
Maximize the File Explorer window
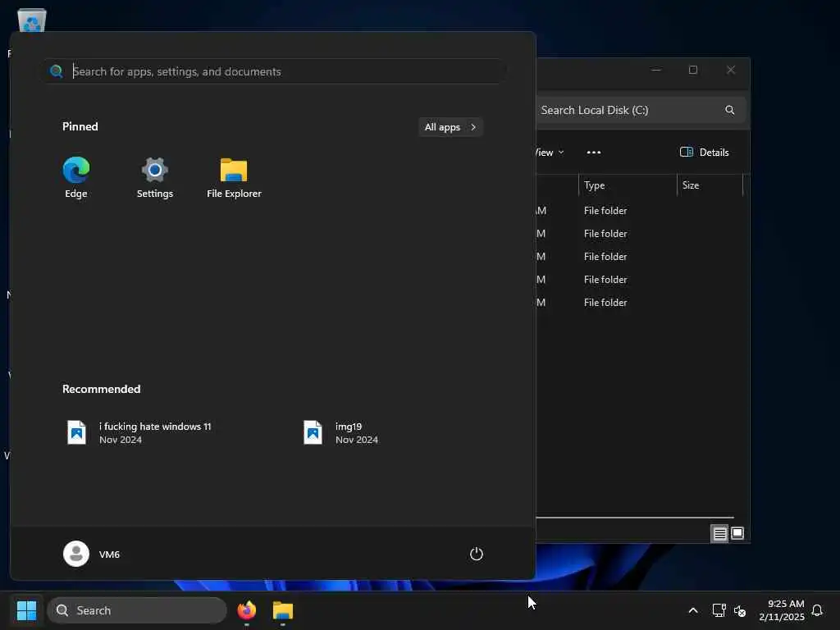[693, 70]
